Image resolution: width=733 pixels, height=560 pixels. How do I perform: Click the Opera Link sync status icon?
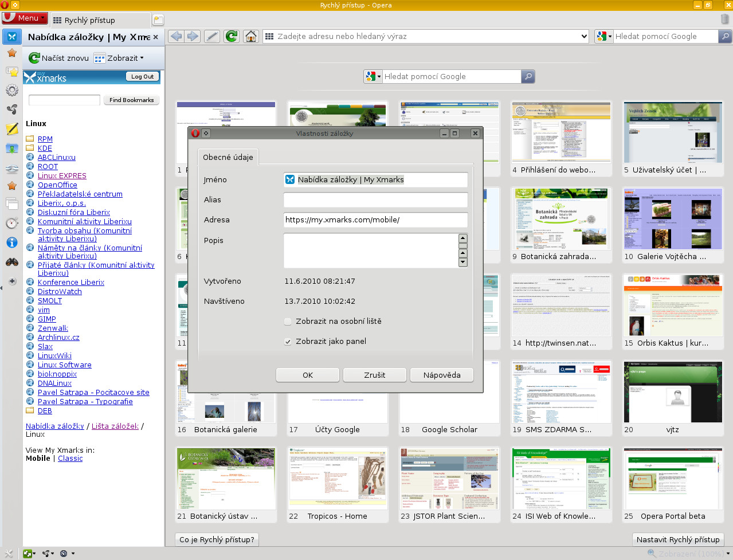26,554
